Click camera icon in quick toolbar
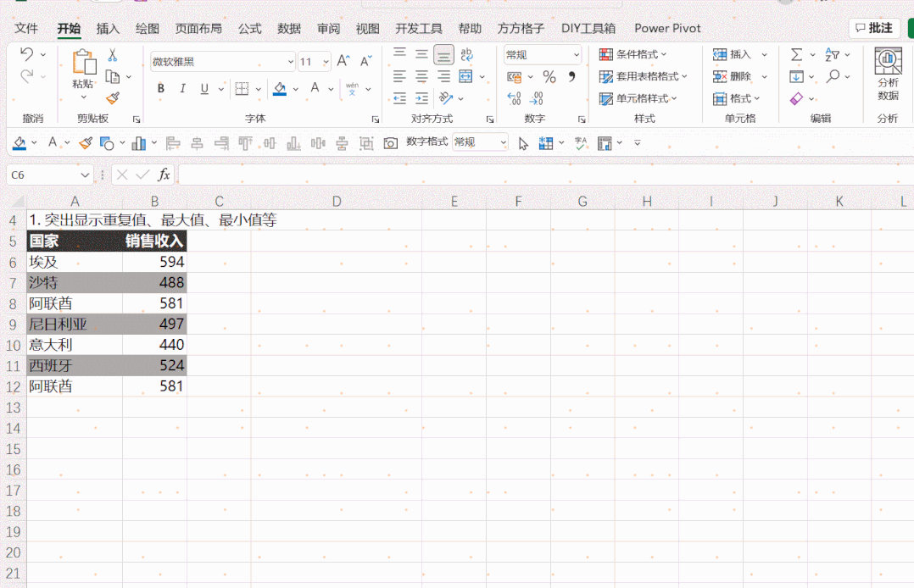The image size is (914, 588). tap(391, 143)
